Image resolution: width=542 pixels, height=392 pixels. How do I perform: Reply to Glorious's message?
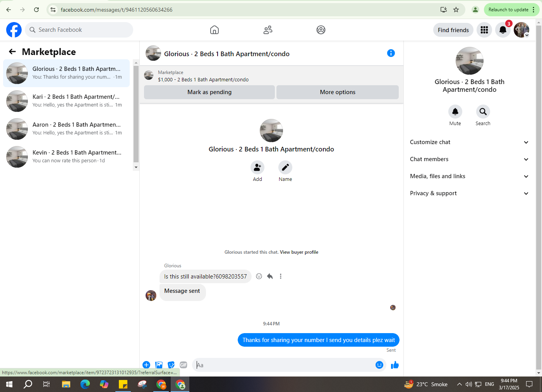tap(270, 276)
